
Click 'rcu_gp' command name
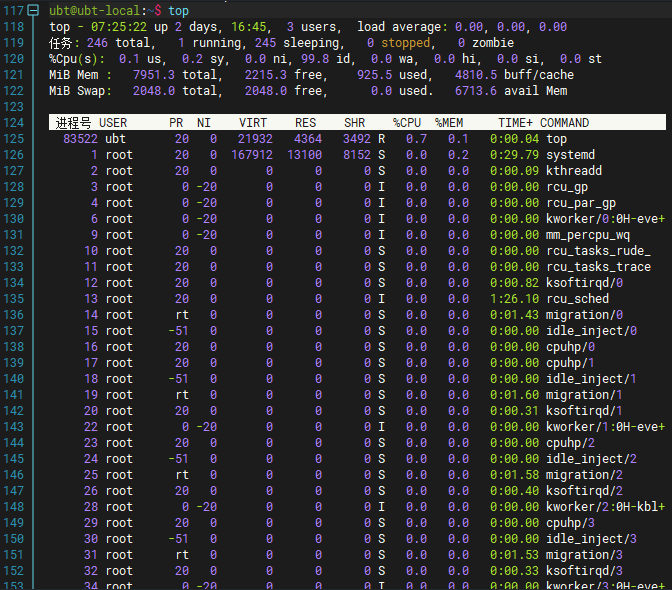[567, 187]
